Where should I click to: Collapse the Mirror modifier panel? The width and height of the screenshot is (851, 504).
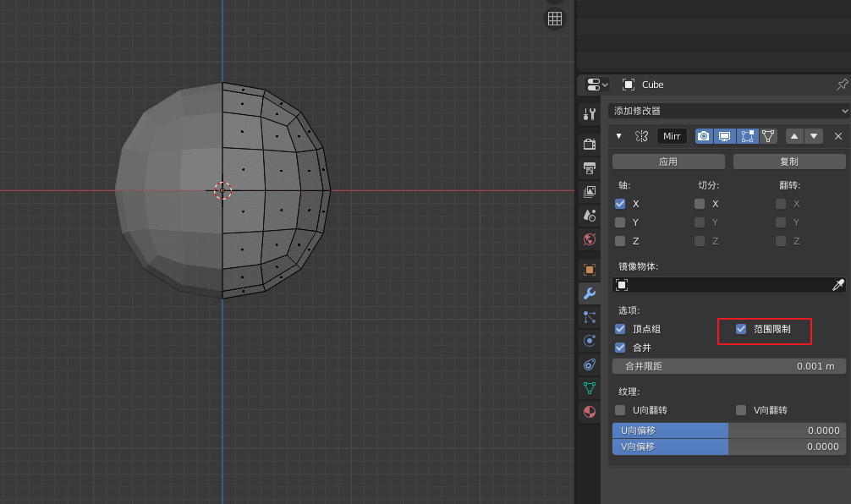618,136
